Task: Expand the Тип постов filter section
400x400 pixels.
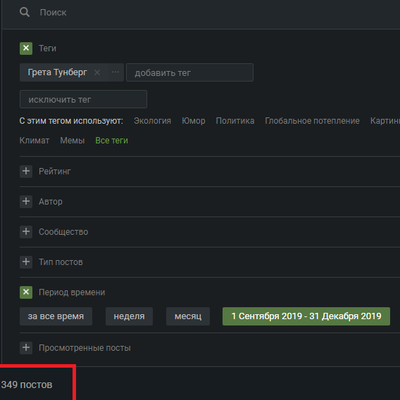Action: 26,262
